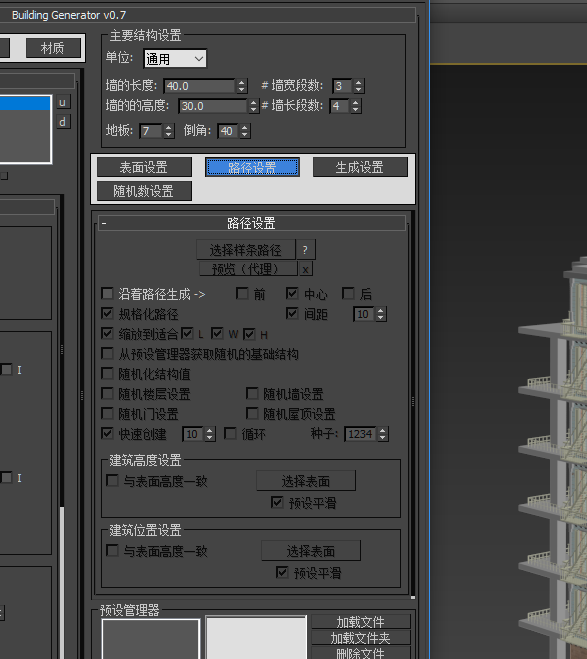The width and height of the screenshot is (587, 659).
Task: Toggle 预设平滑 under 建筑位置设置
Action: pos(282,572)
